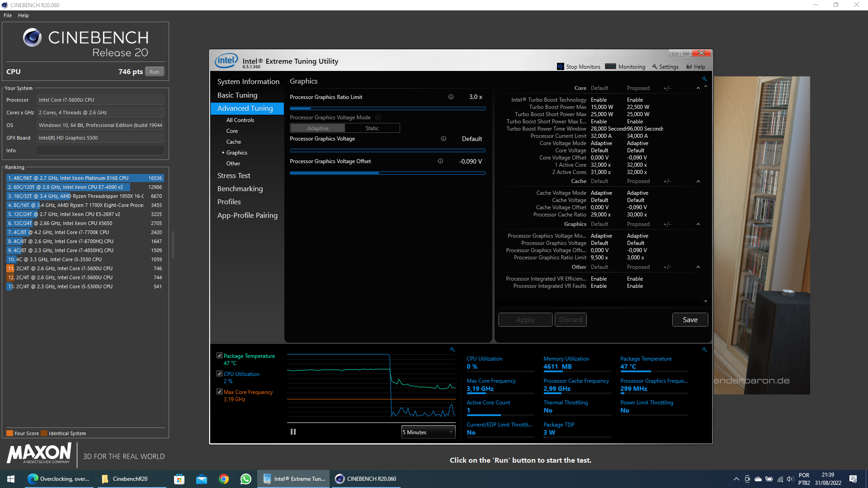This screenshot has height=488, width=868.
Task: Adjust Processor Graphics Ratio Limit slider
Action: point(387,108)
